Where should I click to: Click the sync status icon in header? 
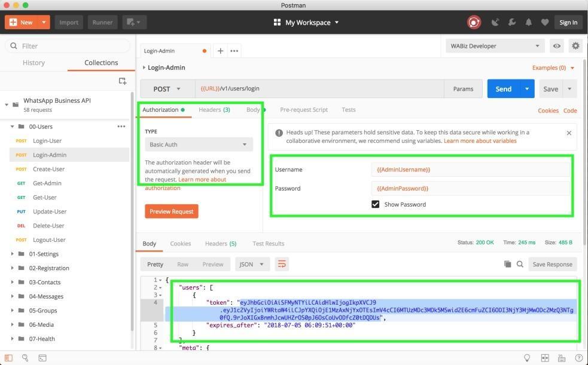(474, 23)
